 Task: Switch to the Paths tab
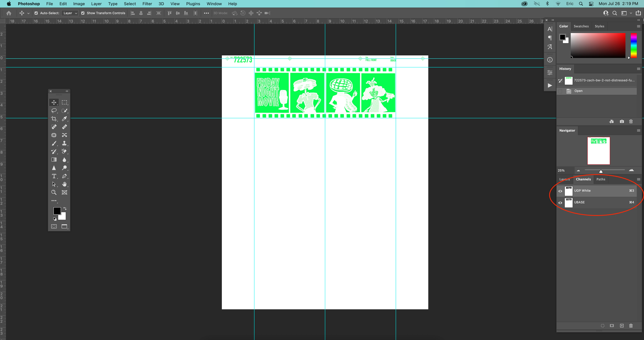coord(600,179)
